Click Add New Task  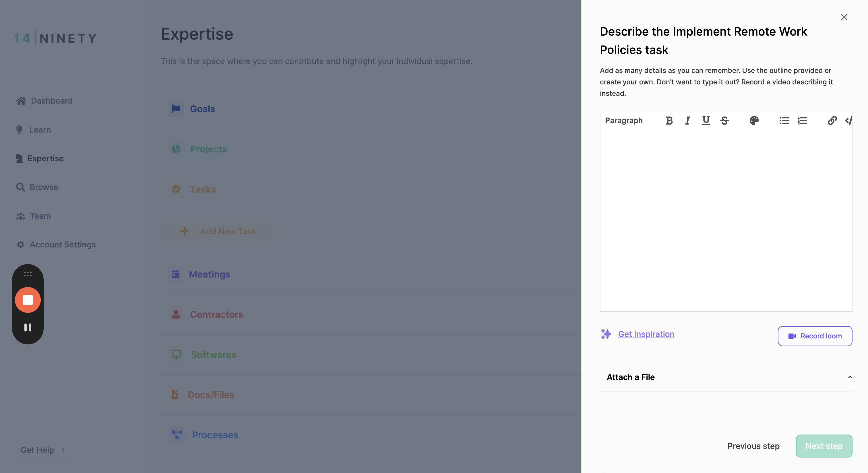click(218, 231)
